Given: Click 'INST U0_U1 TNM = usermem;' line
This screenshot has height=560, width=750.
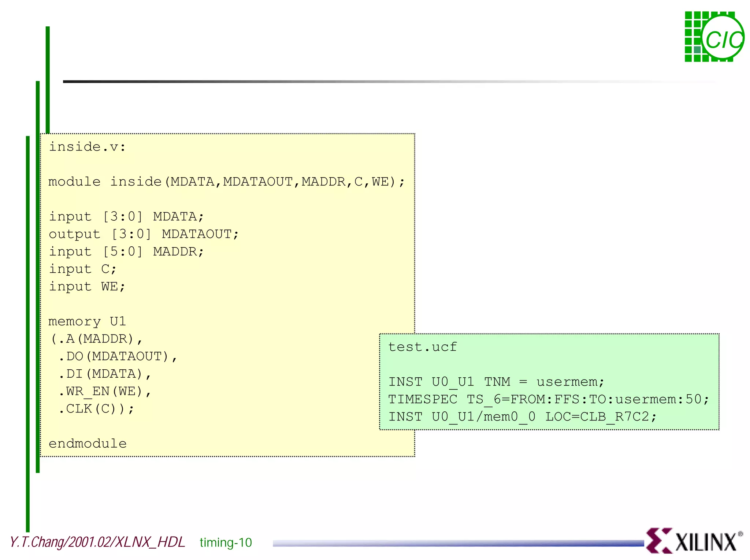Looking at the screenshot, I should pos(496,382).
